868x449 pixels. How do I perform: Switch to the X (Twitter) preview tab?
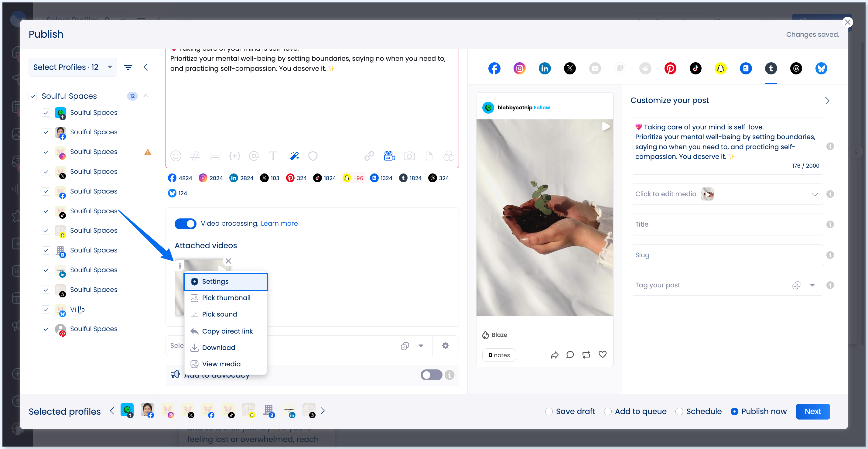point(569,68)
